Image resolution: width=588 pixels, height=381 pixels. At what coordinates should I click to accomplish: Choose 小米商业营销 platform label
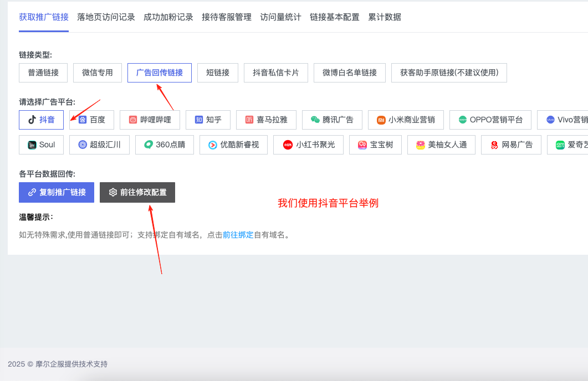pos(412,120)
